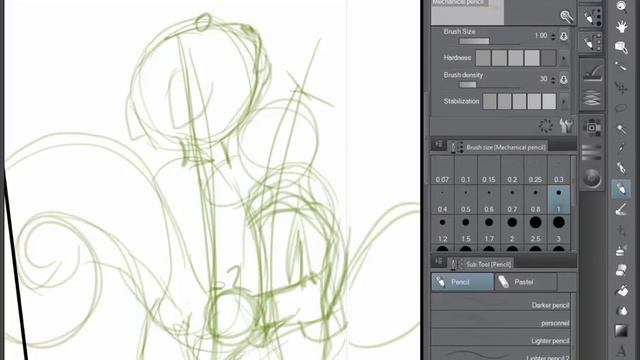Screen dimensions: 640x360
Task: Open the stacked layers palette icon
Action: pyautogui.click(x=591, y=98)
